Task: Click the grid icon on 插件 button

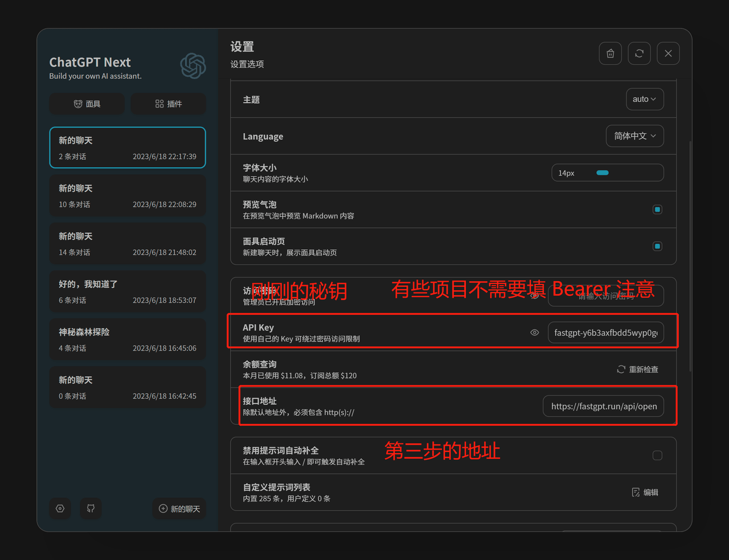Action: (x=160, y=104)
